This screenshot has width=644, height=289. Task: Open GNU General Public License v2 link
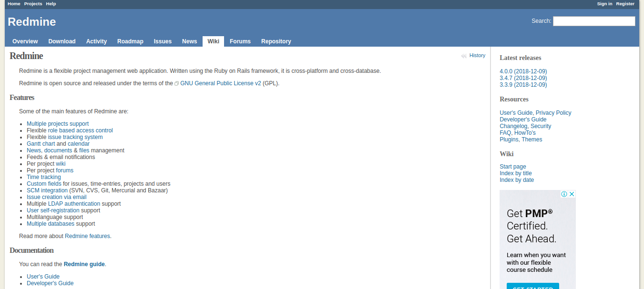click(221, 83)
